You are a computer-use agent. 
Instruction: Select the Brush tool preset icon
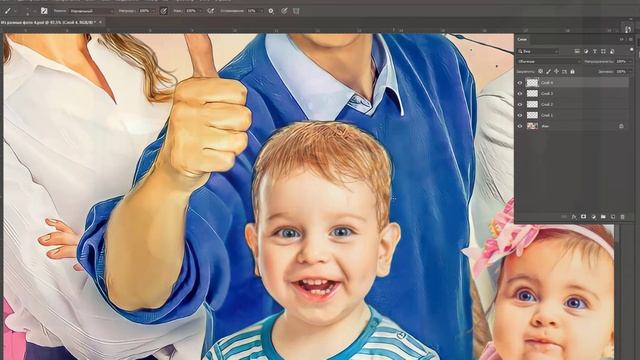pos(8,11)
